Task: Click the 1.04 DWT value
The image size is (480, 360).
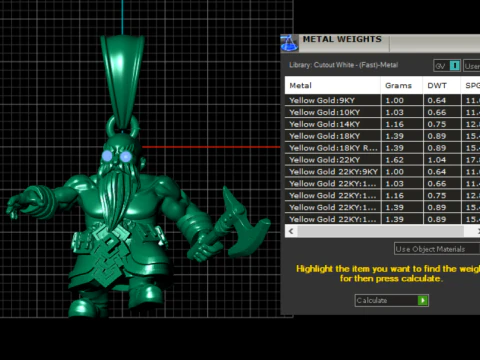Action: coord(437,160)
